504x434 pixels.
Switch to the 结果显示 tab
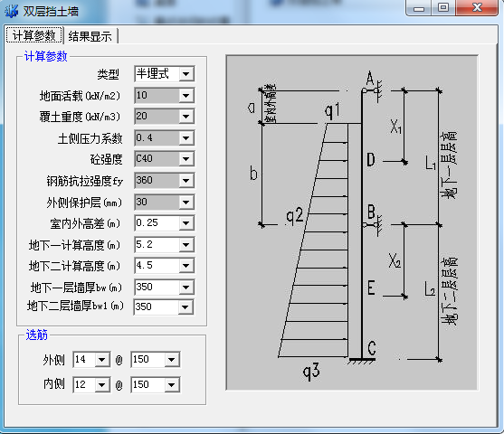point(90,36)
